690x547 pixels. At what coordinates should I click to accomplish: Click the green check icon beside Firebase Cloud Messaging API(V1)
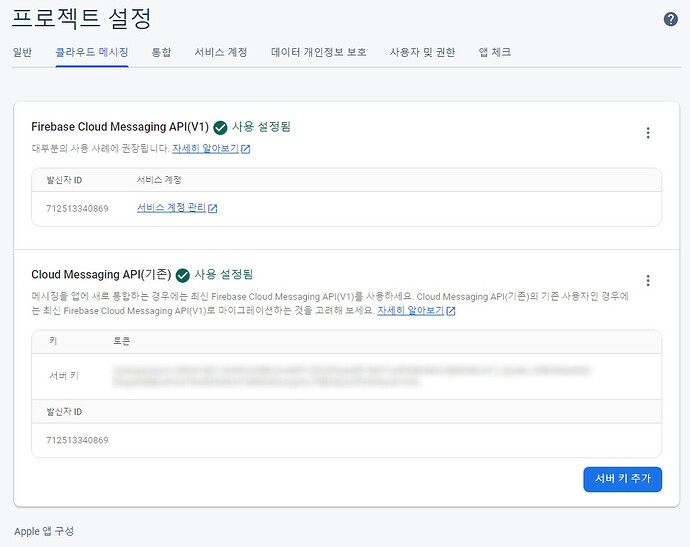pyautogui.click(x=220, y=128)
